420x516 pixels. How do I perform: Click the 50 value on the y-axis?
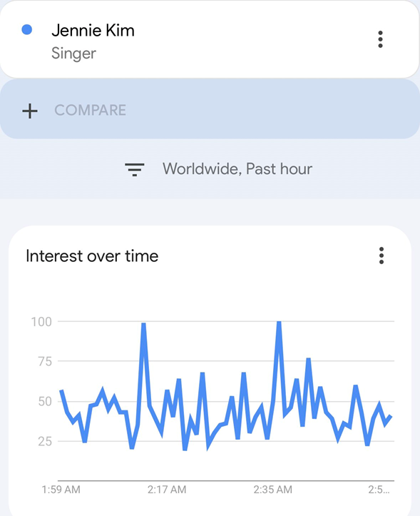click(x=45, y=401)
